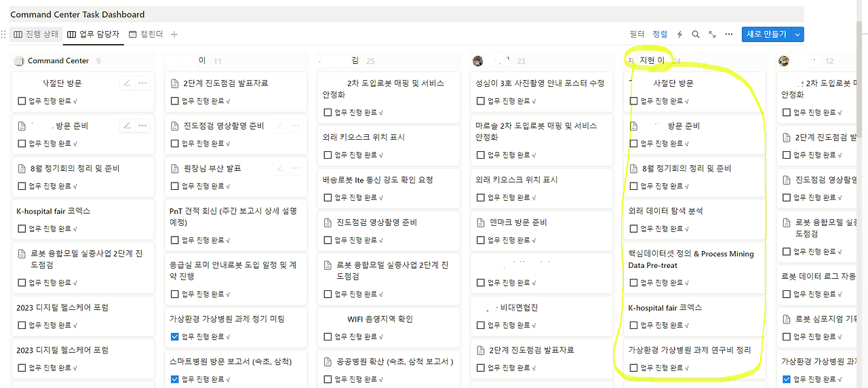The width and height of the screenshot is (868, 388).
Task: Open the 성심이 3호 사진촬영 안내 포스터 수정 card
Action: (541, 92)
